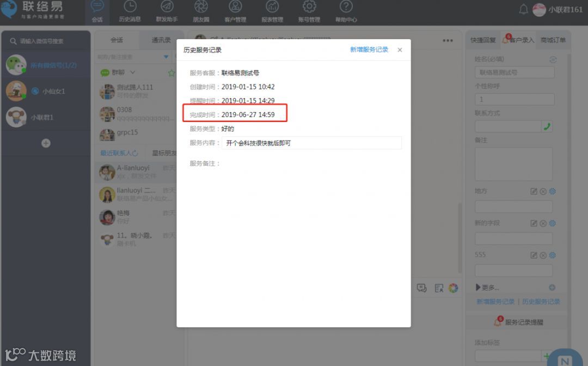This screenshot has width=588, height=366.
Task: Open conversation with lianluoyi 二...
Action: (x=136, y=194)
